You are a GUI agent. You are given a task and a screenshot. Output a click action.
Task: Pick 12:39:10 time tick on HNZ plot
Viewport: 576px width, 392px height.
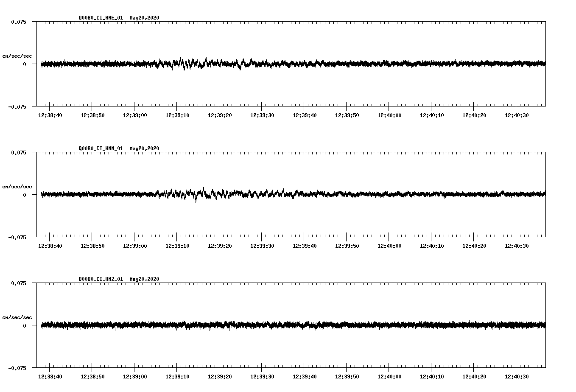click(x=177, y=377)
